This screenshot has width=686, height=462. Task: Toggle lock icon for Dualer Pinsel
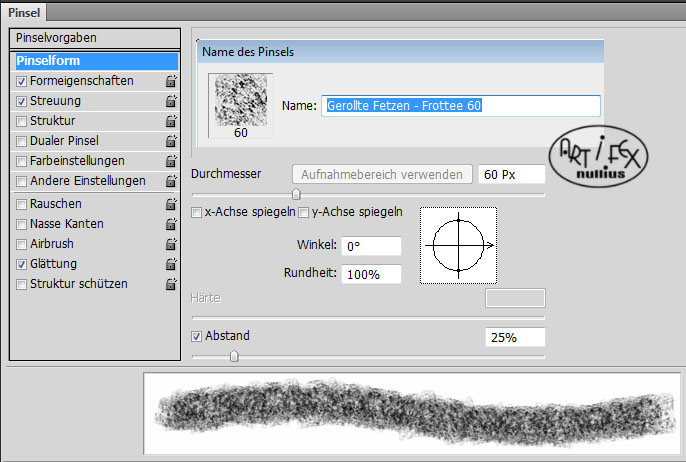coord(171,141)
